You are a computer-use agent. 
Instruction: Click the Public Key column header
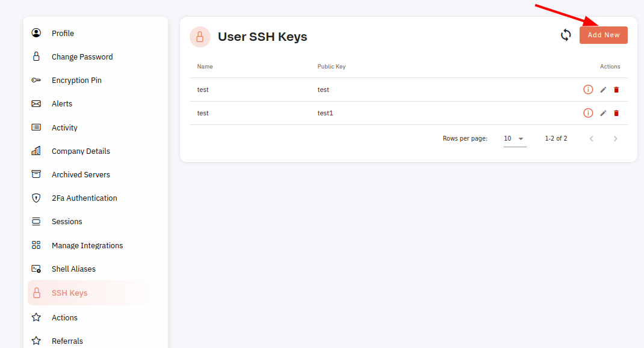332,67
